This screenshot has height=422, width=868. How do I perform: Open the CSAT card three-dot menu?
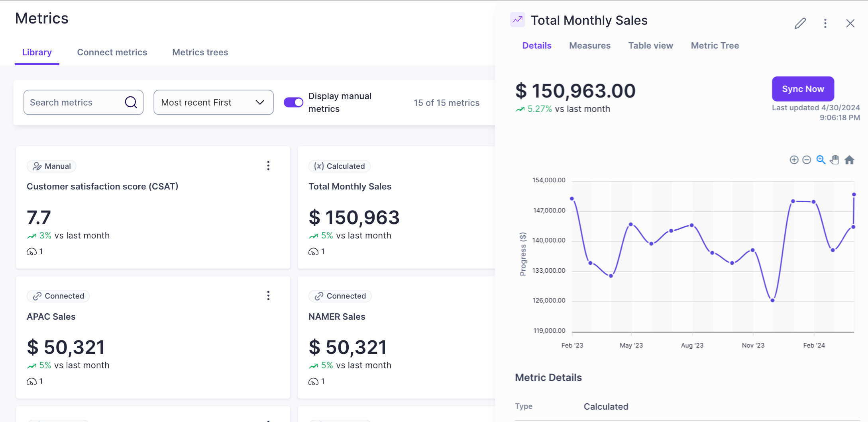coord(268,166)
